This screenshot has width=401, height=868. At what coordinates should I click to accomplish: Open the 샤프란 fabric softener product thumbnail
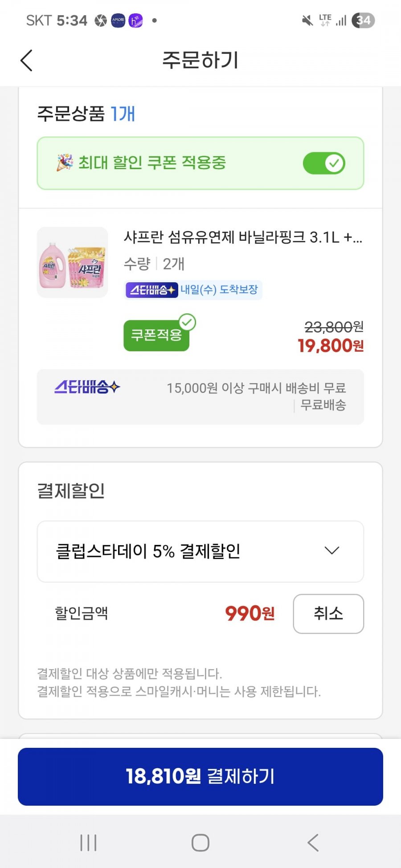coord(72,262)
